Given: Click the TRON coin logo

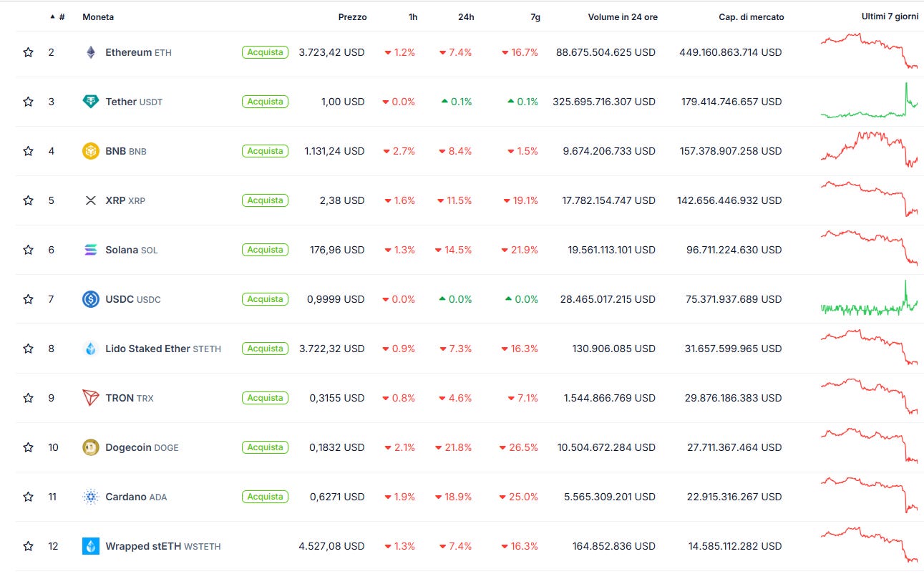Looking at the screenshot, I should coord(91,398).
